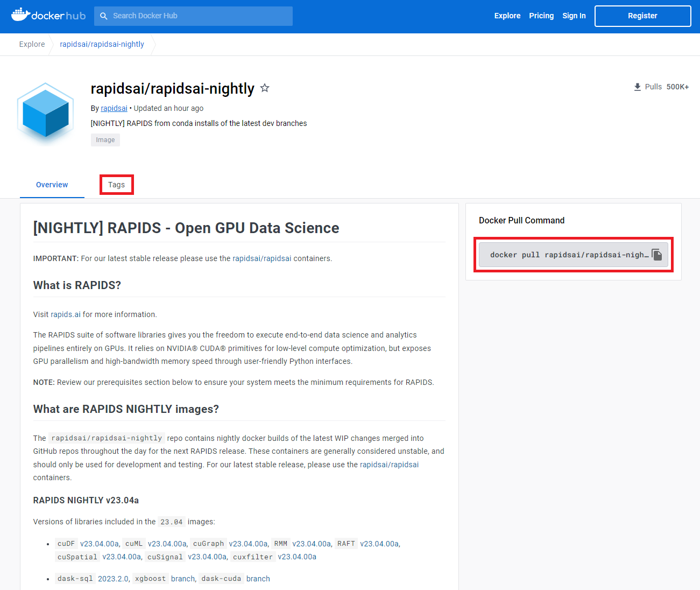Open the dask-cuda branch link

[258, 579]
